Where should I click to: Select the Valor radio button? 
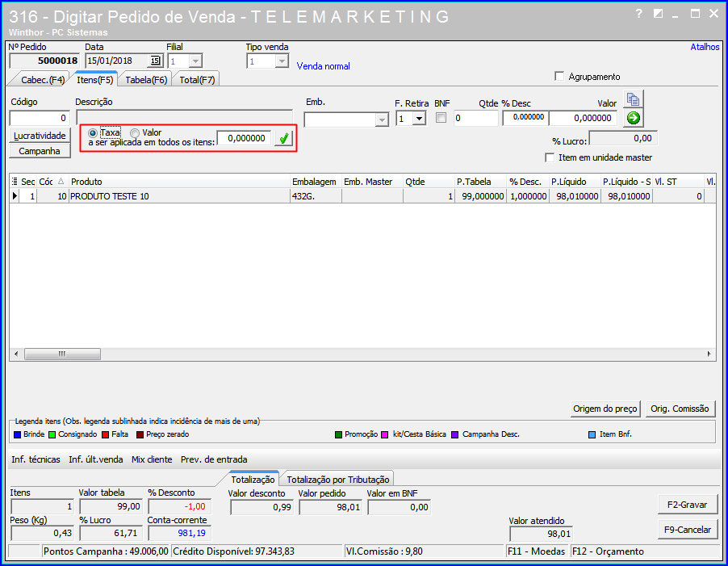tap(135, 133)
